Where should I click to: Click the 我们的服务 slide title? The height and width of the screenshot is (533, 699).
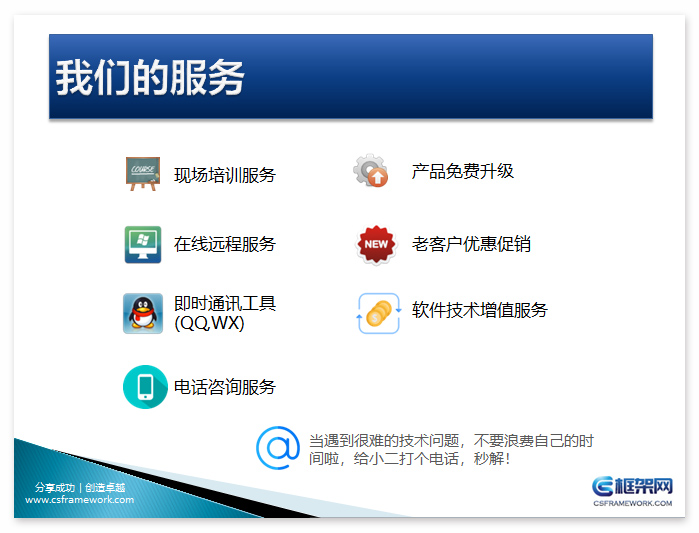[x=150, y=78]
